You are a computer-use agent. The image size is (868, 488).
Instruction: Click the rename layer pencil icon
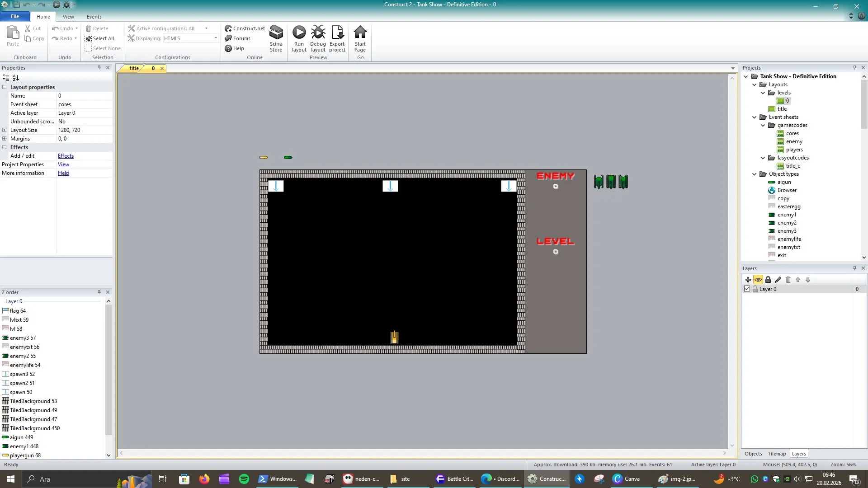(778, 280)
